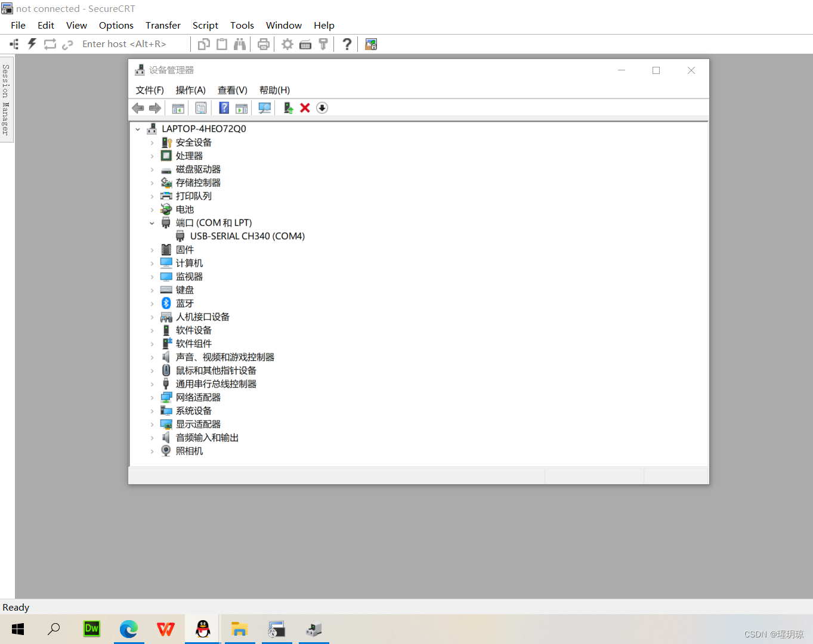Image resolution: width=813 pixels, height=644 pixels.
Task: Click the Paste clipboard icon in SecureCRT
Action: [x=222, y=44]
